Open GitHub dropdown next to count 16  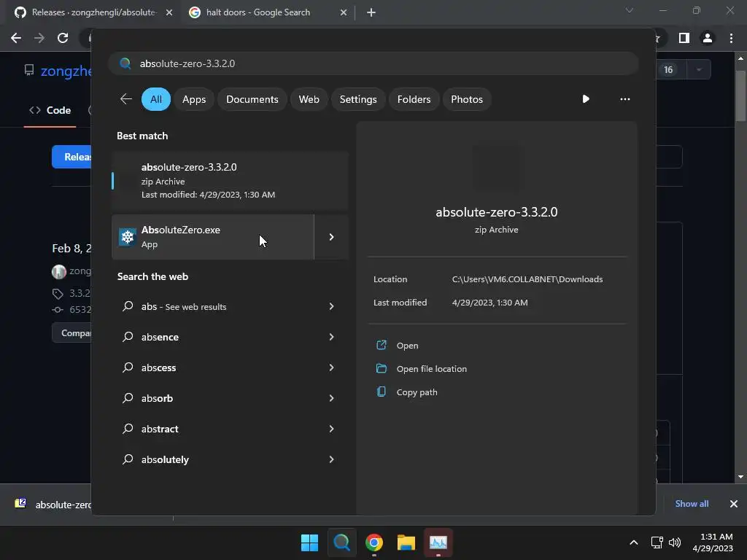click(699, 69)
